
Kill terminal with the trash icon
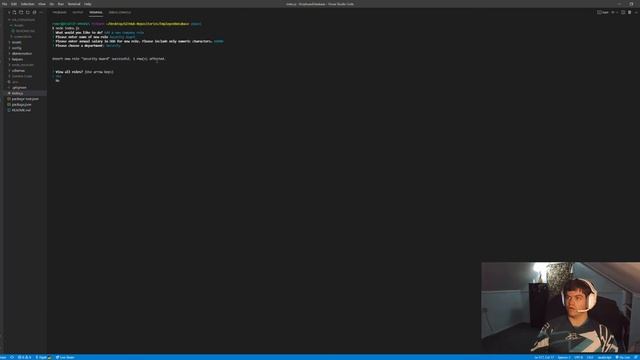(629, 12)
